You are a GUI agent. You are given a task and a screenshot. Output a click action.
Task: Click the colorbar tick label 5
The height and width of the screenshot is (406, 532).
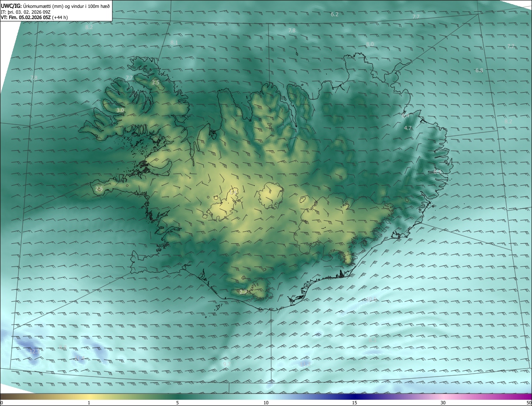(x=177, y=403)
